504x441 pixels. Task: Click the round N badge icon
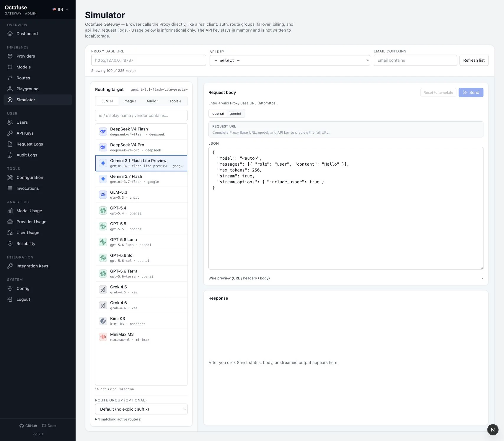coord(493,430)
